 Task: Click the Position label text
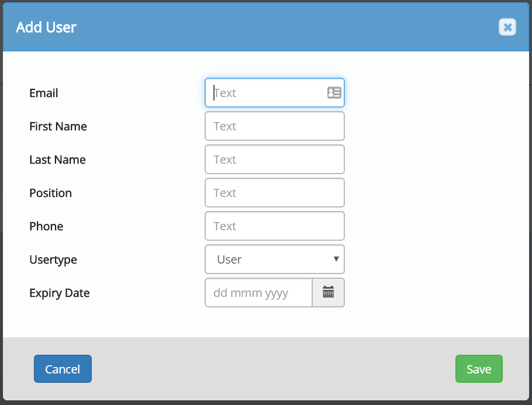coord(50,193)
